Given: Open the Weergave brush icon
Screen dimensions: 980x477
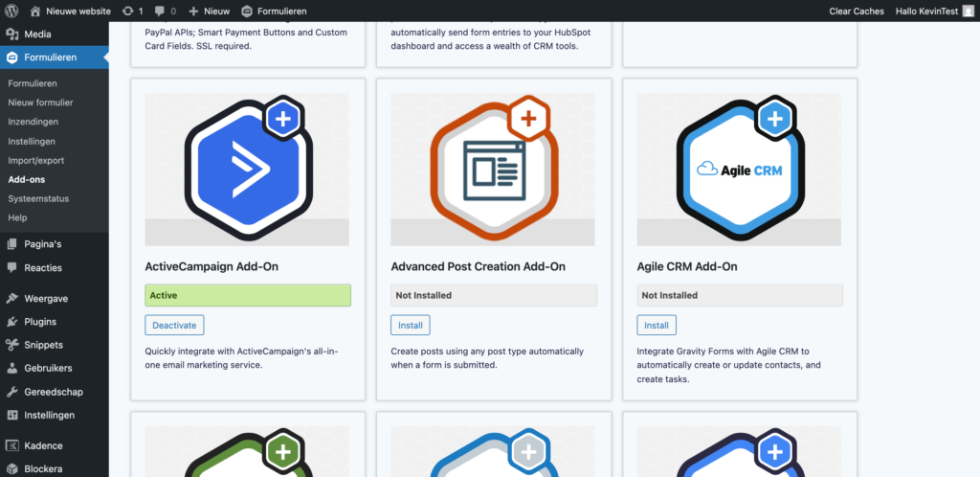Looking at the screenshot, I should pos(11,298).
